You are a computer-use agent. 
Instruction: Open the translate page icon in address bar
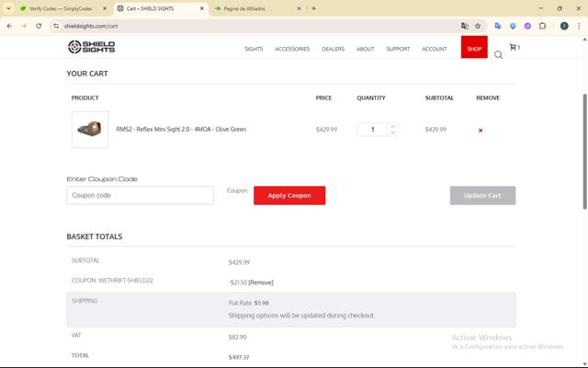pyautogui.click(x=464, y=26)
